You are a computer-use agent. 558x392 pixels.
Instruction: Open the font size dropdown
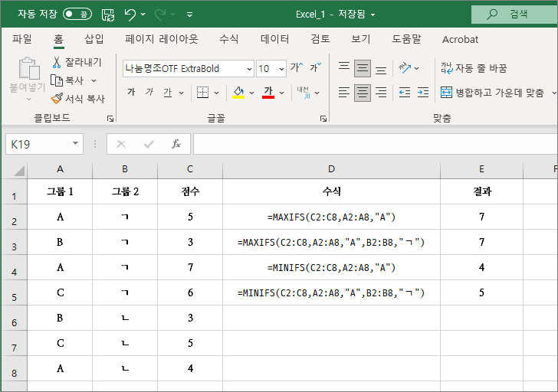tap(281, 69)
